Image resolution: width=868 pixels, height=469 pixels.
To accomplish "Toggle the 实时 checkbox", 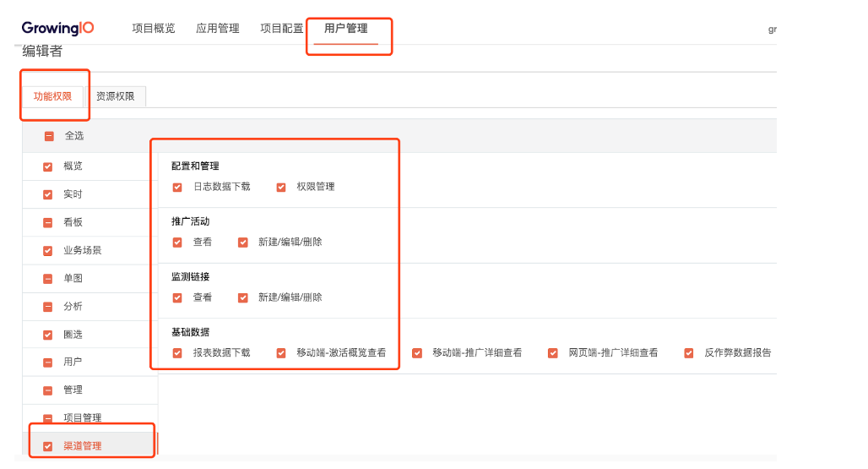I will [47, 195].
